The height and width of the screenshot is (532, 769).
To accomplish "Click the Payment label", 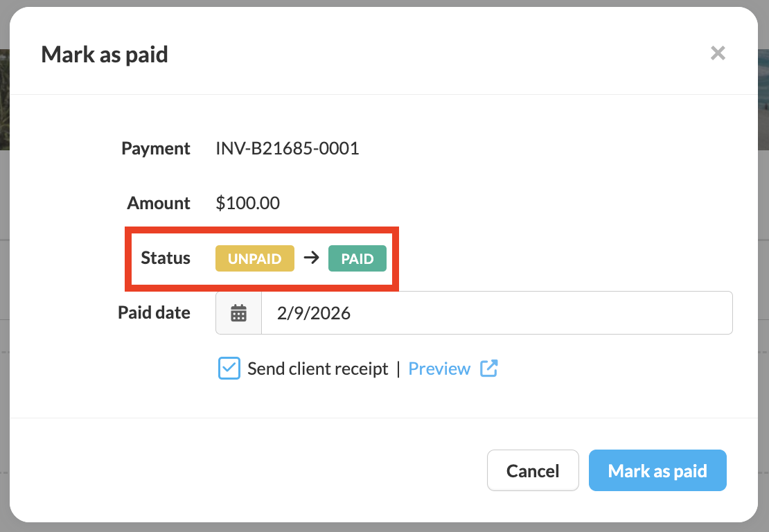I will (x=155, y=148).
